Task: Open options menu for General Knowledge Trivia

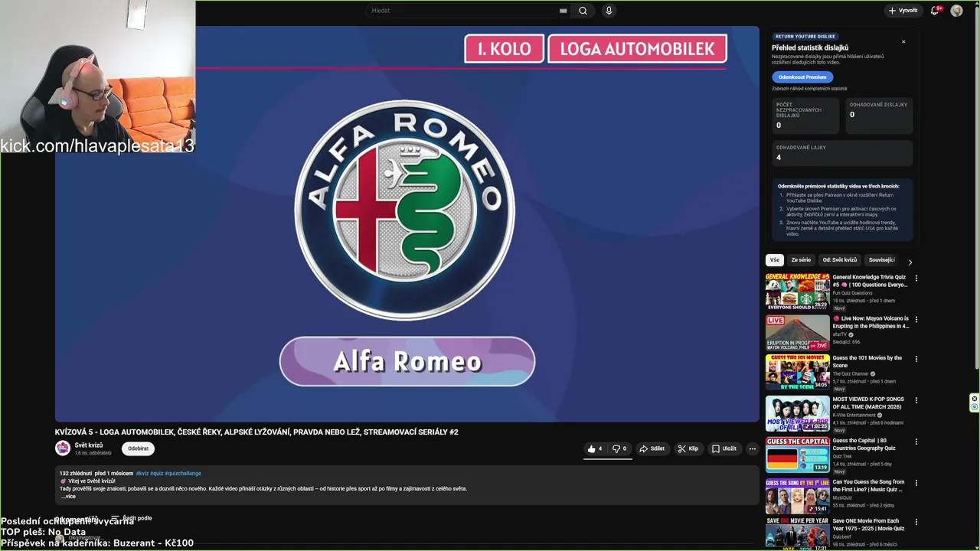Action: click(916, 279)
